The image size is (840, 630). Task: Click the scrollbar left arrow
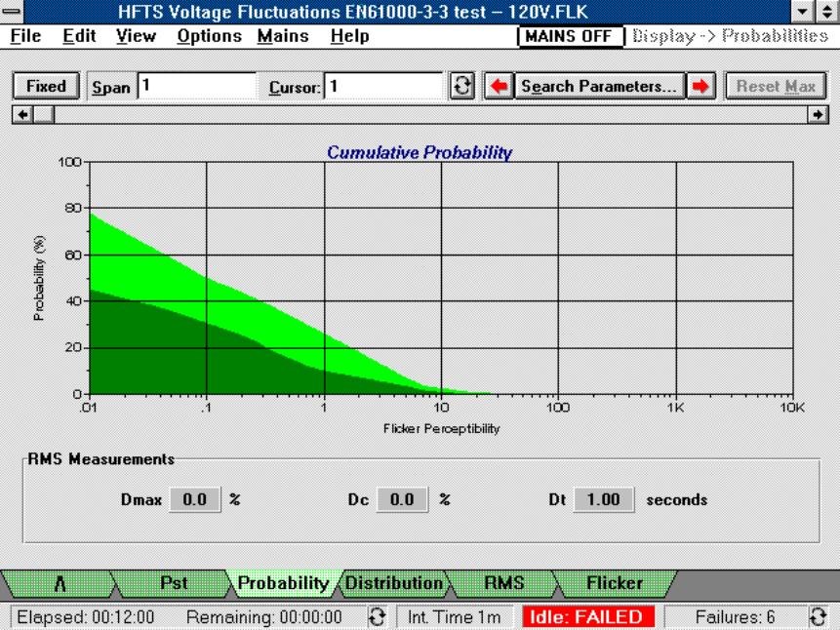click(20, 114)
